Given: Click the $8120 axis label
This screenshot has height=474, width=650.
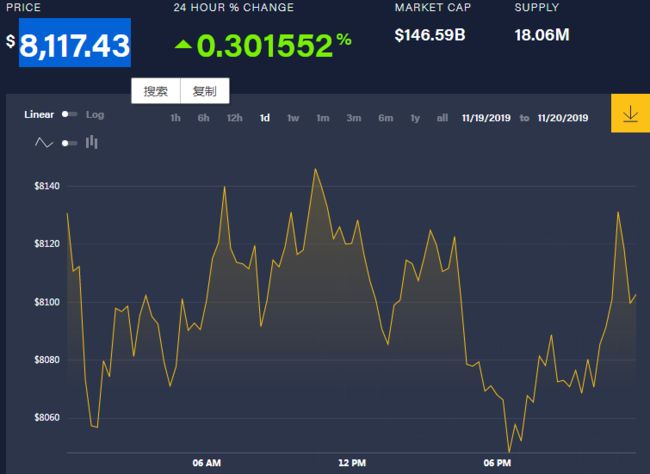Looking at the screenshot, I should pyautogui.click(x=47, y=244).
